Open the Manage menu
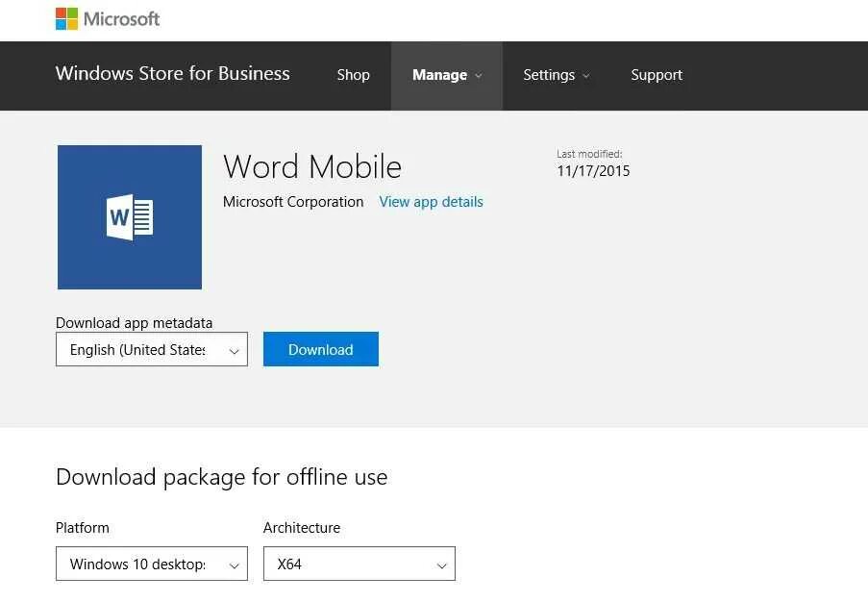 pyautogui.click(x=439, y=75)
